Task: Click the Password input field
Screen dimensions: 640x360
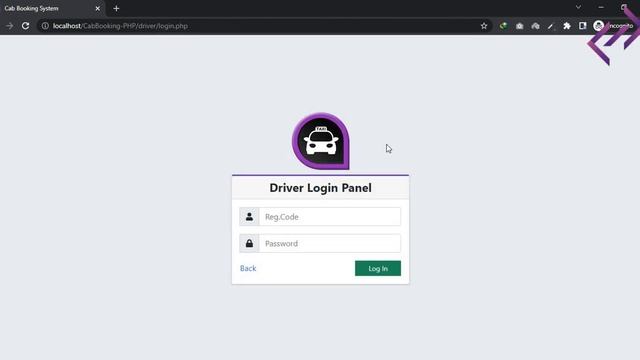Action: point(330,244)
